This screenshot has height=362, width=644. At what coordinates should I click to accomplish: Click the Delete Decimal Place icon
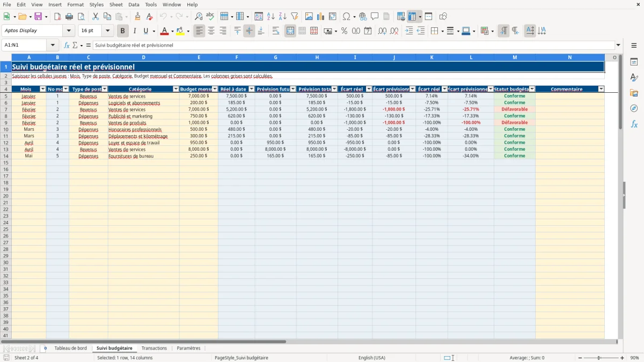click(394, 31)
